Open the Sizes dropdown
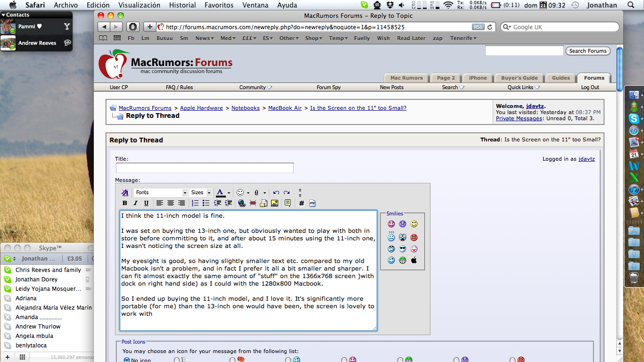The width and height of the screenshot is (644, 362). 201,192
